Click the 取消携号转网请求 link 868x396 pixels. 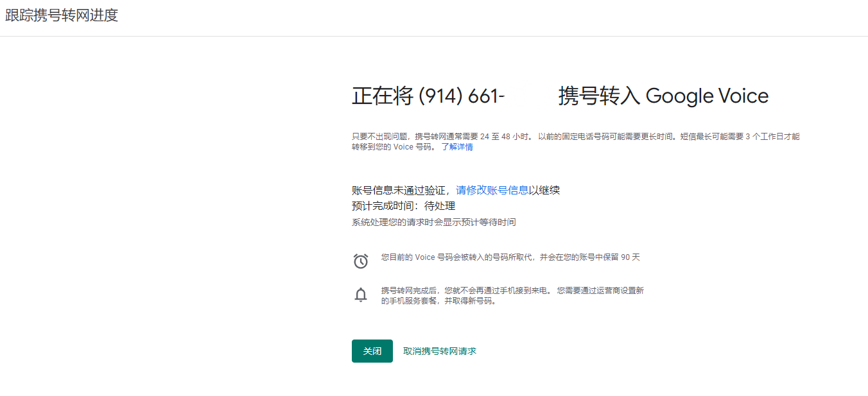440,351
